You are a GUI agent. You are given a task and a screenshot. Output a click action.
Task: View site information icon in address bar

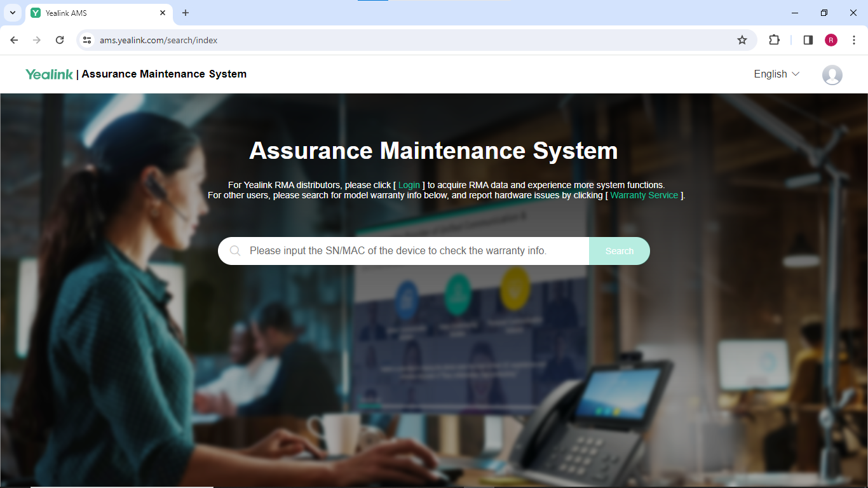click(x=88, y=40)
